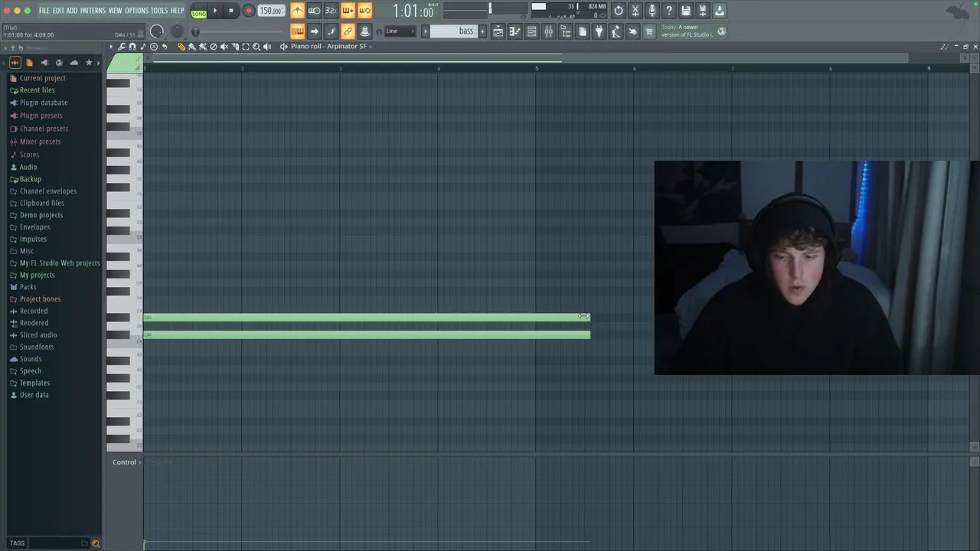Toggle the metronome button
This screenshot has height=551, width=980.
tap(297, 11)
